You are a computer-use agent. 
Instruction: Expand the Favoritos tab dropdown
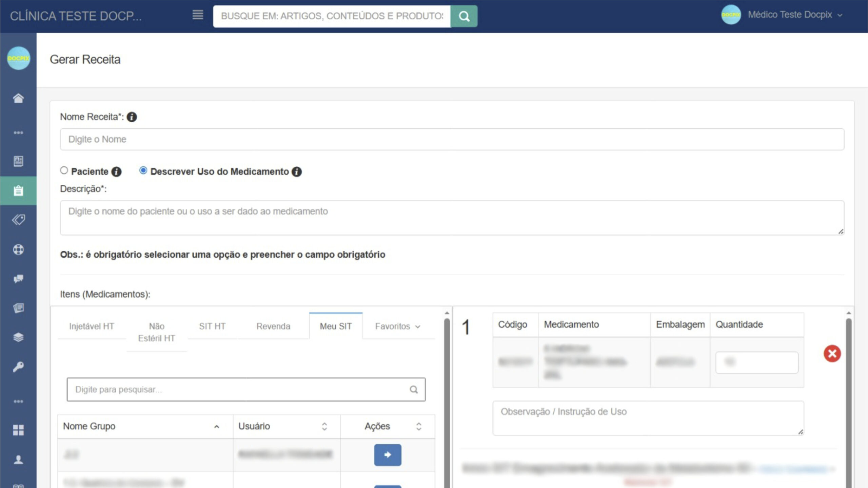point(397,326)
